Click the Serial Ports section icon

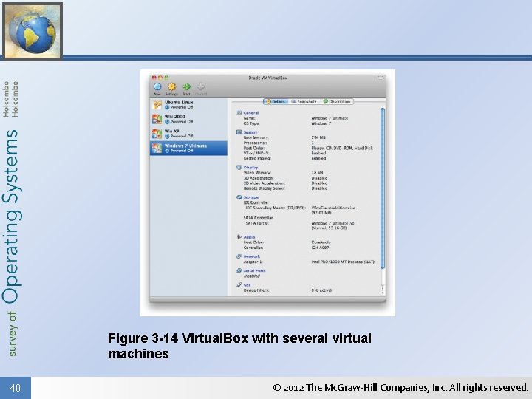(239, 270)
